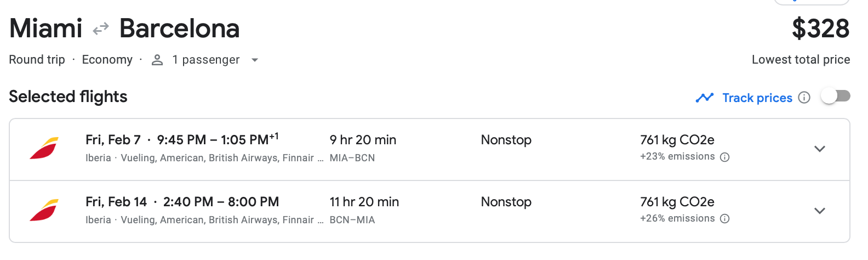Show info for +23% emissions
868x260 pixels.
tap(724, 157)
